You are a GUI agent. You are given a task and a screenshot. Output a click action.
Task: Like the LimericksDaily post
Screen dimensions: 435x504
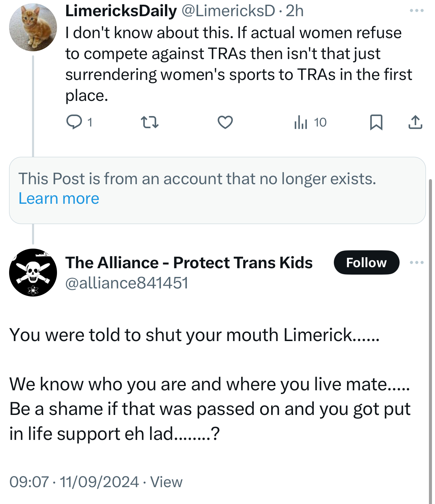[225, 122]
